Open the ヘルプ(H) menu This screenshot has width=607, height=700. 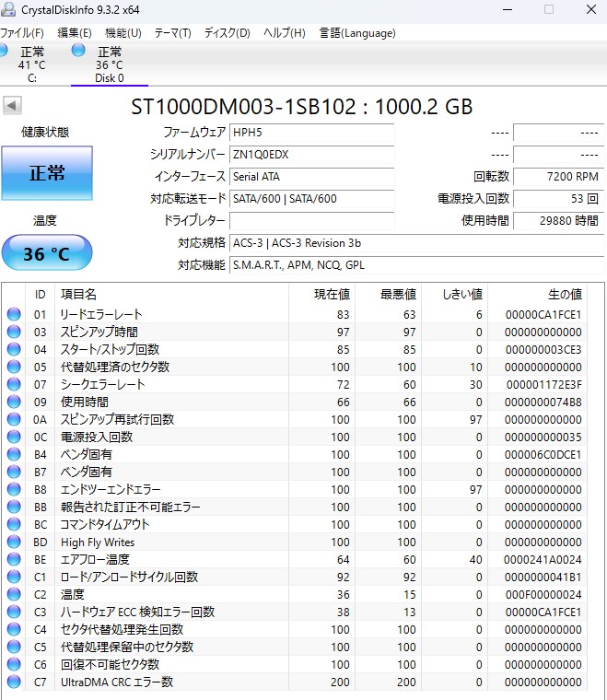(x=285, y=33)
